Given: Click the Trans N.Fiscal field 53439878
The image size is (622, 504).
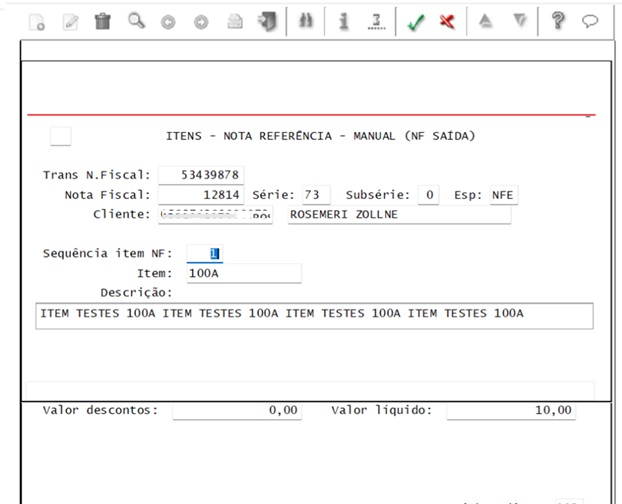Looking at the screenshot, I should (x=201, y=175).
